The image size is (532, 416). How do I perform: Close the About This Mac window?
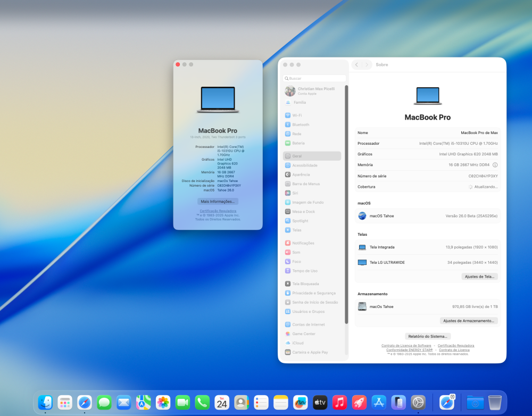click(x=178, y=64)
